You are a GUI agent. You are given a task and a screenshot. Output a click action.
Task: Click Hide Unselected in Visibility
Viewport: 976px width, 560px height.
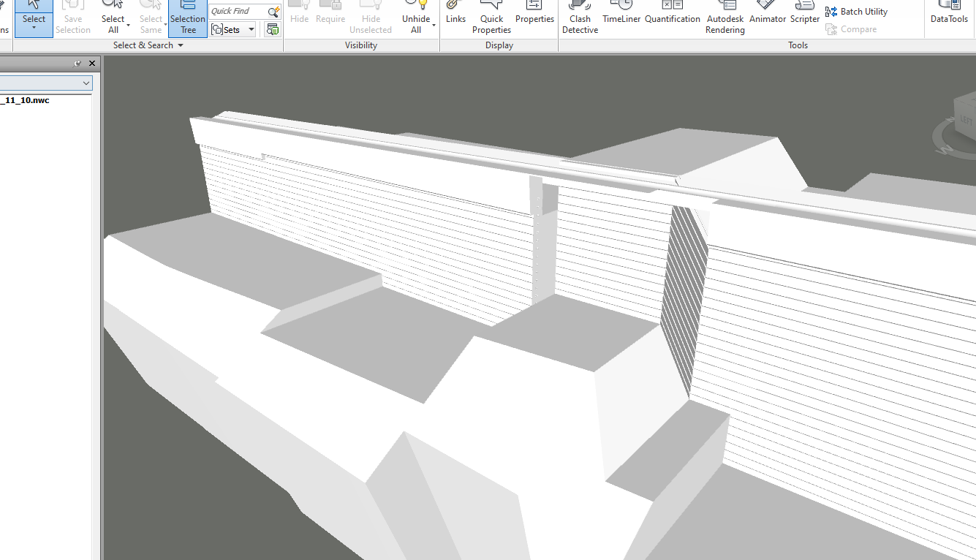[371, 18]
